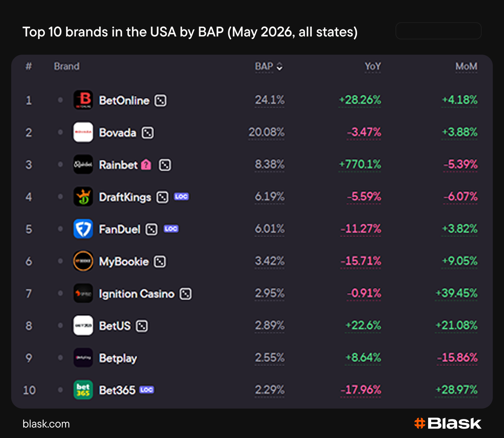Toggle the dot indicator in Betplay row
The width and height of the screenshot is (504, 438).
[x=60, y=358]
